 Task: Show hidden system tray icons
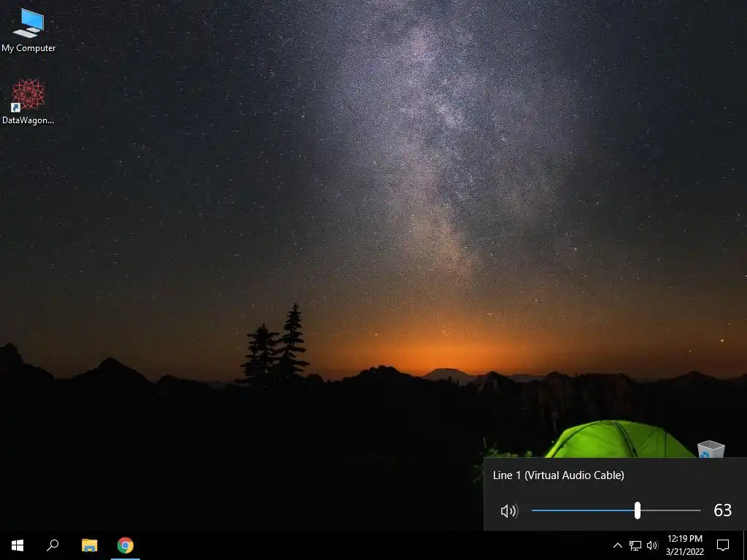[x=617, y=545]
